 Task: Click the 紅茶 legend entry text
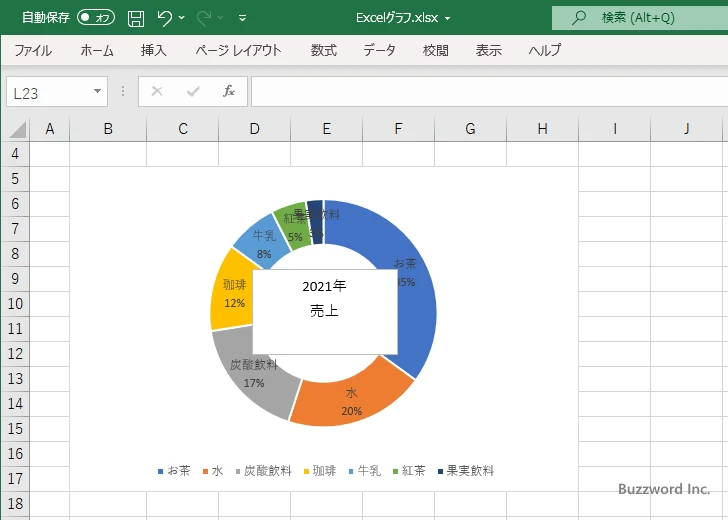pos(414,471)
